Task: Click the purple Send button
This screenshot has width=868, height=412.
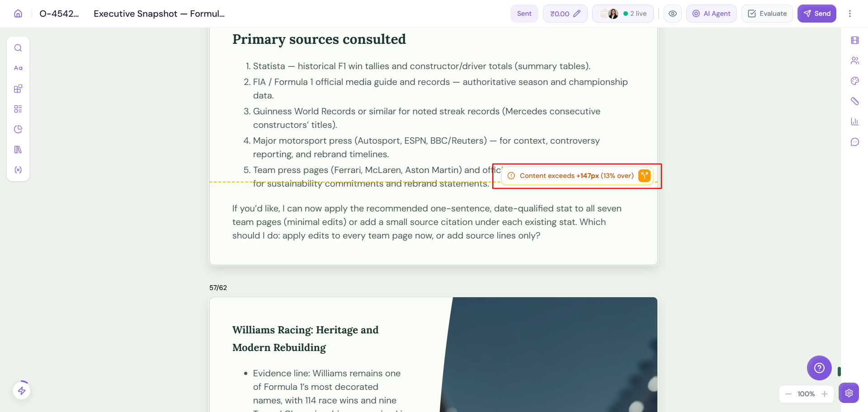Action: [x=817, y=14]
